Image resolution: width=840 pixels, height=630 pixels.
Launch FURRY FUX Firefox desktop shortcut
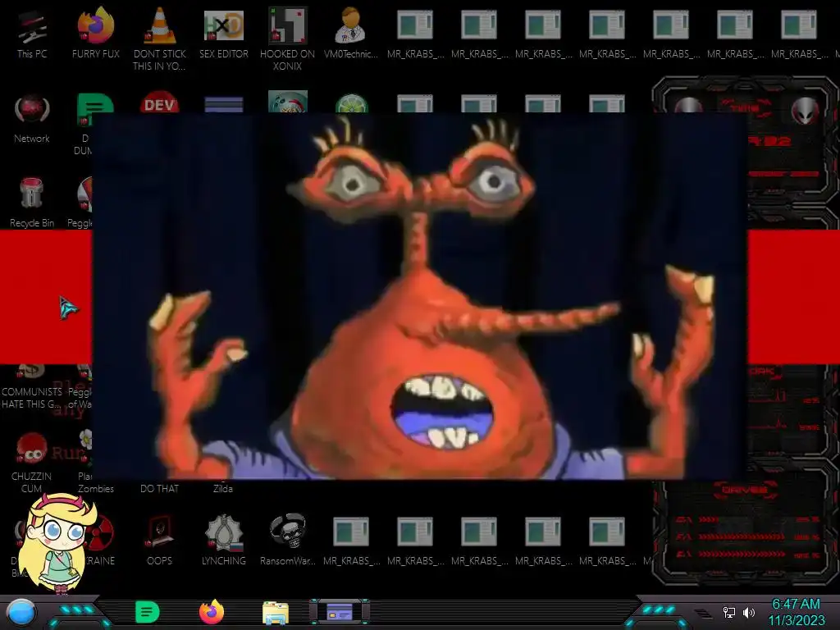pyautogui.click(x=96, y=33)
